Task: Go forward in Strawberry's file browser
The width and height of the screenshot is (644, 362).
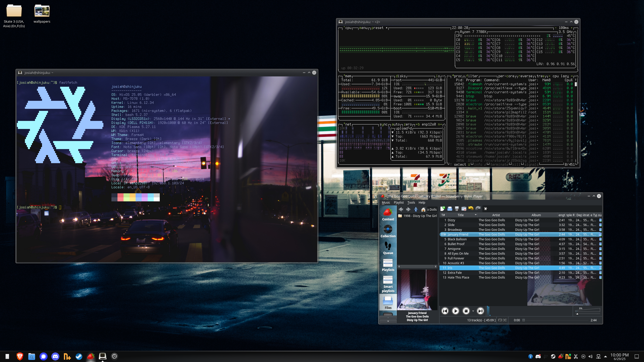Action: (408, 209)
